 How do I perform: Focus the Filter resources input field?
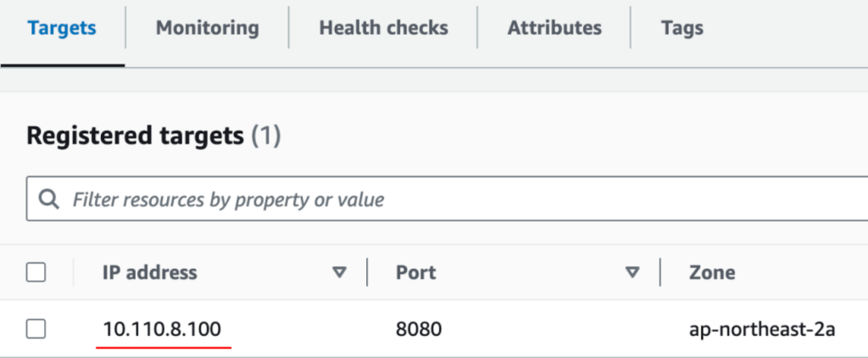[x=424, y=199]
